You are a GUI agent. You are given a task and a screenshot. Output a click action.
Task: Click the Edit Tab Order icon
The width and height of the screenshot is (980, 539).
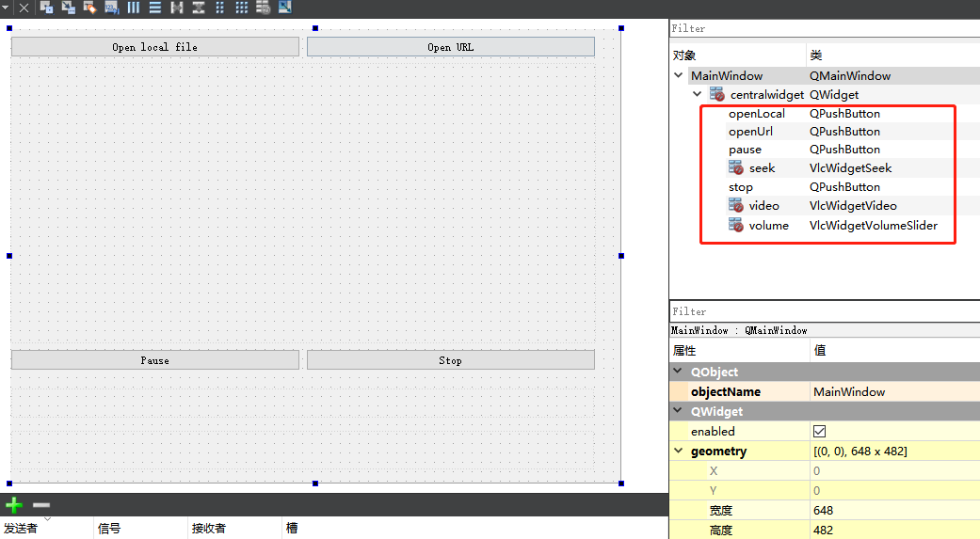(x=112, y=8)
